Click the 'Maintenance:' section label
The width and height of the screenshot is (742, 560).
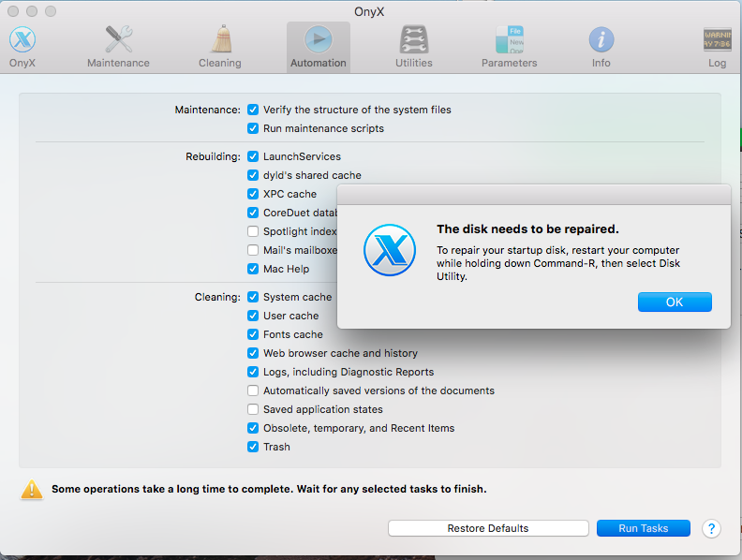click(x=208, y=110)
